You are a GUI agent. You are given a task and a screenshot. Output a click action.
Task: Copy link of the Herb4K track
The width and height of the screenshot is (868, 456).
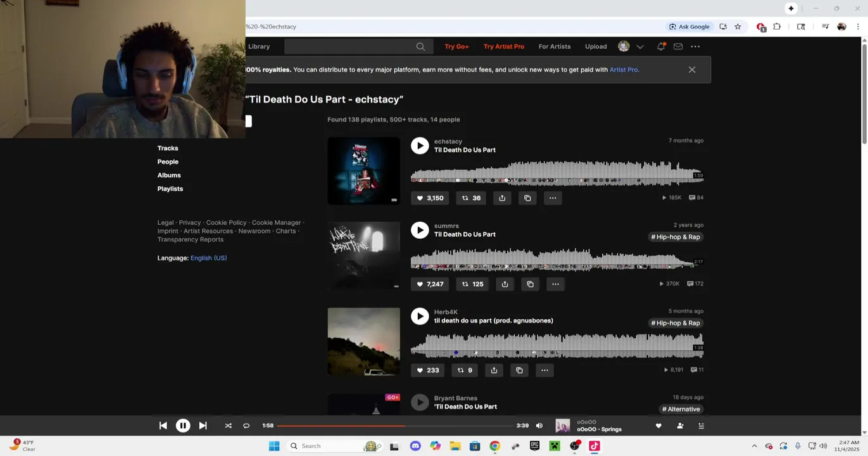[x=519, y=370]
